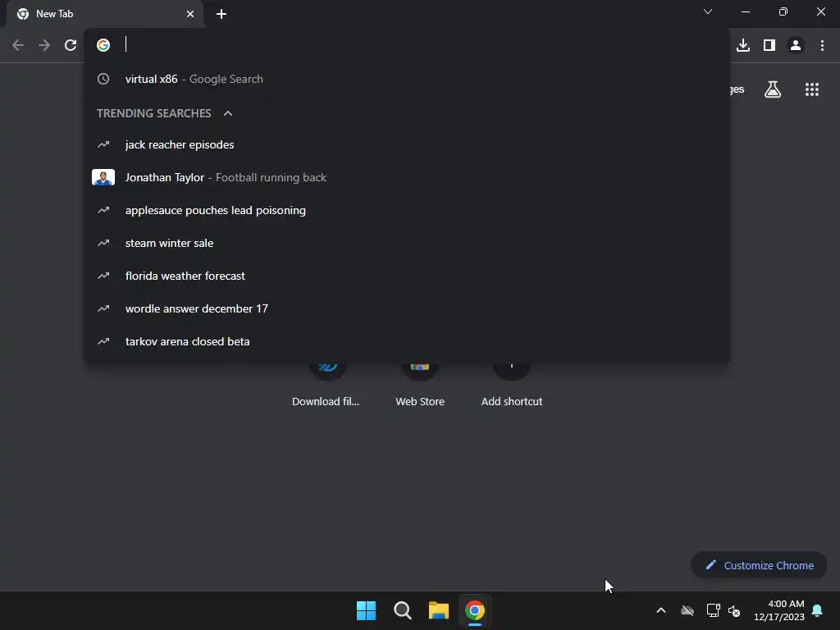Click the clock icon beside virtual x86
The height and width of the screenshot is (630, 840).
click(103, 80)
